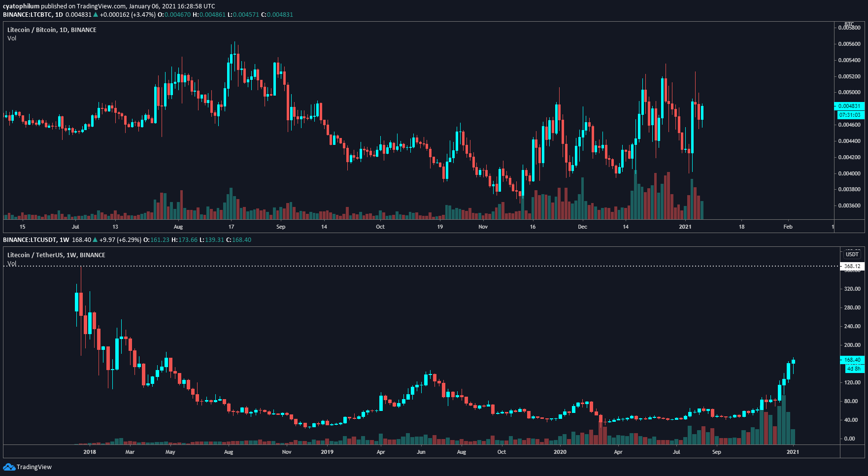The image size is (868, 476).
Task: Click the green up arrow beside 168.40 in the header
Action: point(95,239)
